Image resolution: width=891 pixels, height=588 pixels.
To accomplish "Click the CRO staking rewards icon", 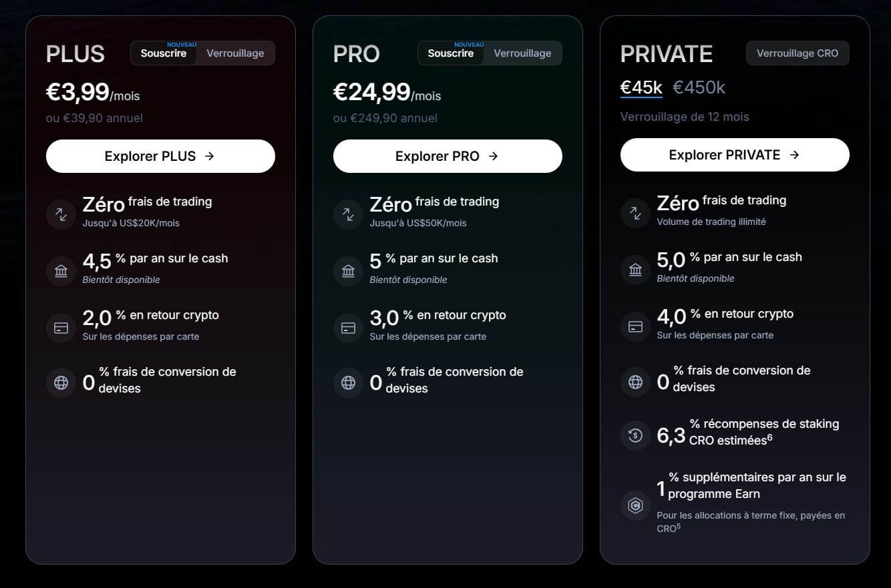I will coord(635,435).
